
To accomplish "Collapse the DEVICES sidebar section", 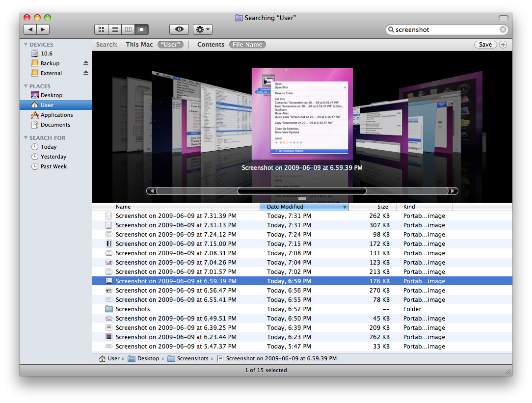I will [26, 45].
